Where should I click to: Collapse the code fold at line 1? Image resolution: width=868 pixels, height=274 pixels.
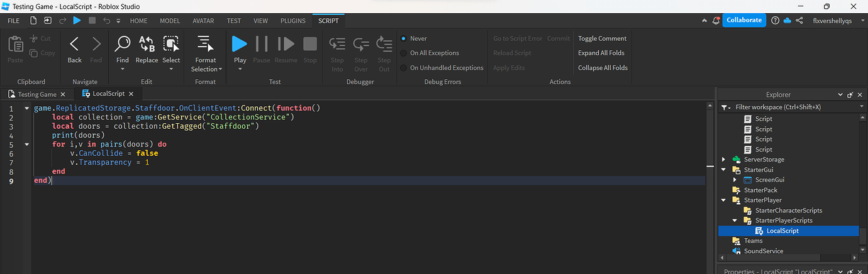[26, 108]
